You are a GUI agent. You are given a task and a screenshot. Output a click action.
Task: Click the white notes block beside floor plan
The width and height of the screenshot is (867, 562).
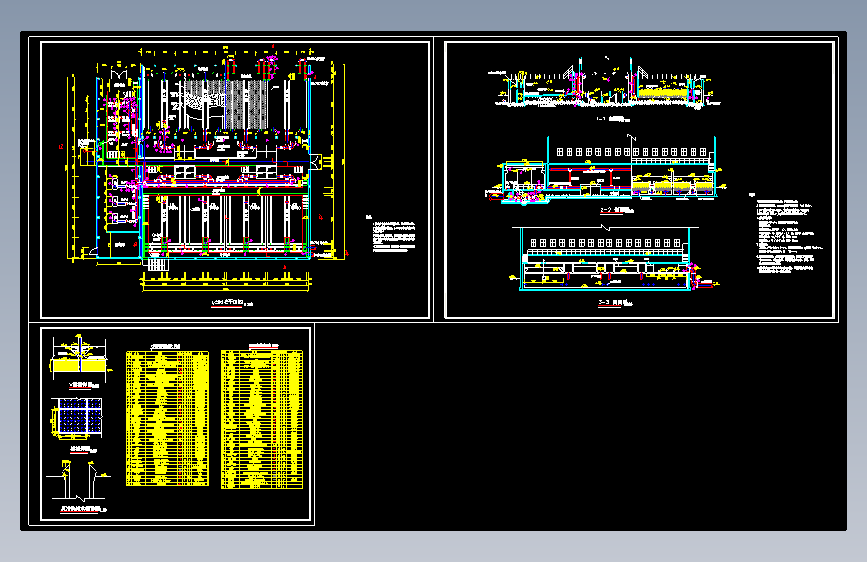coord(392,235)
